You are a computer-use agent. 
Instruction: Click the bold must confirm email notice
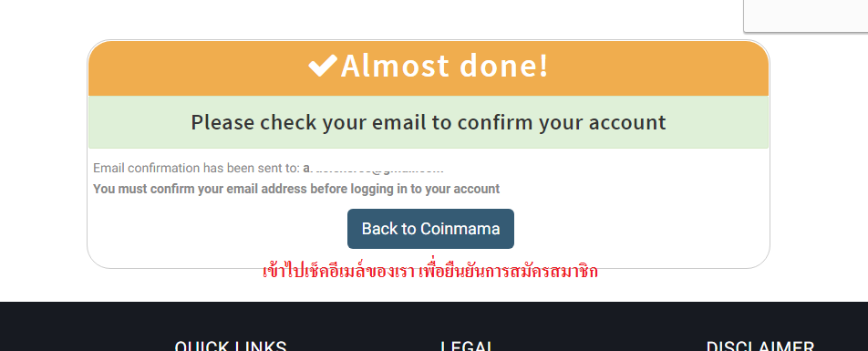pos(296,189)
